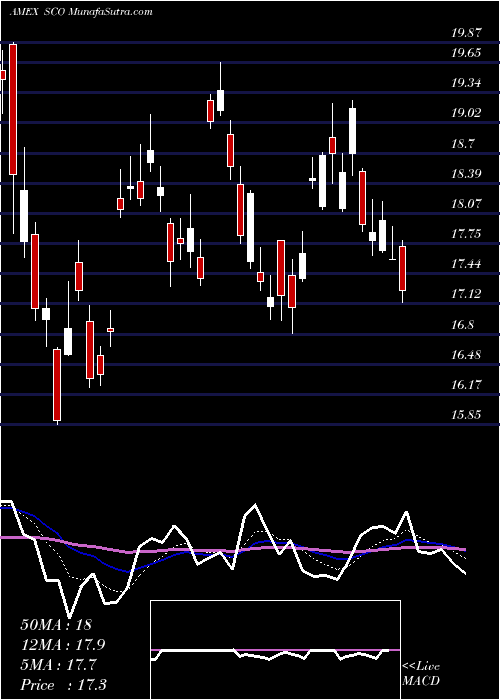Click the 'AMEX SCO MunafaSutra.com' chart title
500x700 pixels.
click(x=81, y=12)
